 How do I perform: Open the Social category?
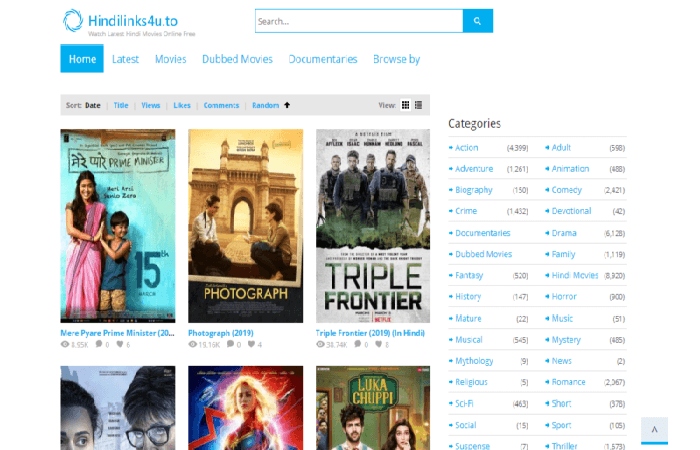466,425
